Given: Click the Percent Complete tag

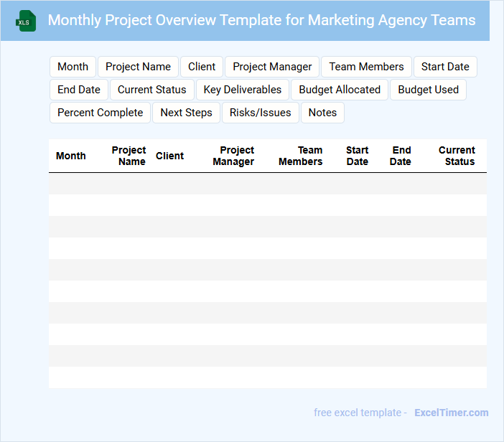Looking at the screenshot, I should (100, 113).
